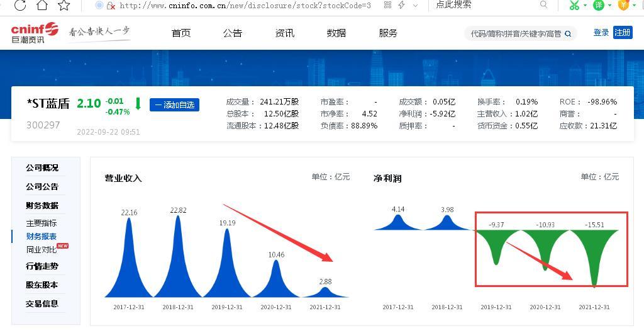The image size is (644, 333).
Task: Click the net loss value -9.37
Action: [497, 225]
